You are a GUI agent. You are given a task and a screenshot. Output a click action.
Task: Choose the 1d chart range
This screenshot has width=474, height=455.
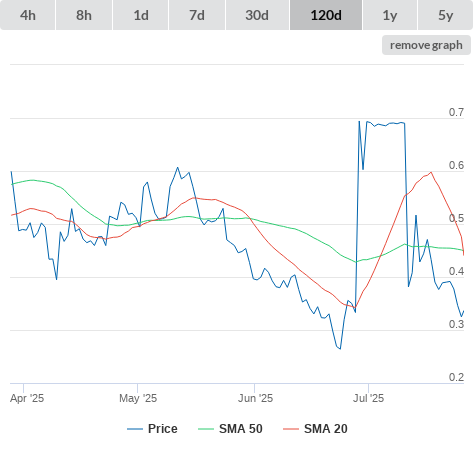[141, 15]
